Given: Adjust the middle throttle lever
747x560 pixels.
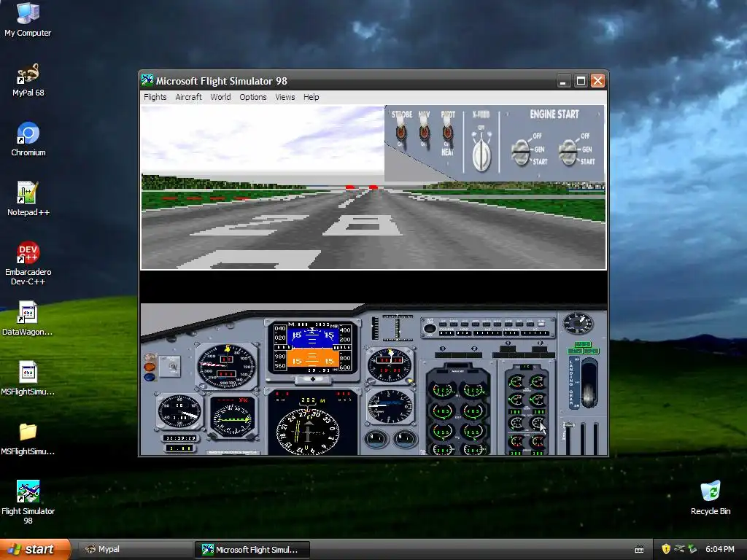Looking at the screenshot, I should pyautogui.click(x=583, y=437).
